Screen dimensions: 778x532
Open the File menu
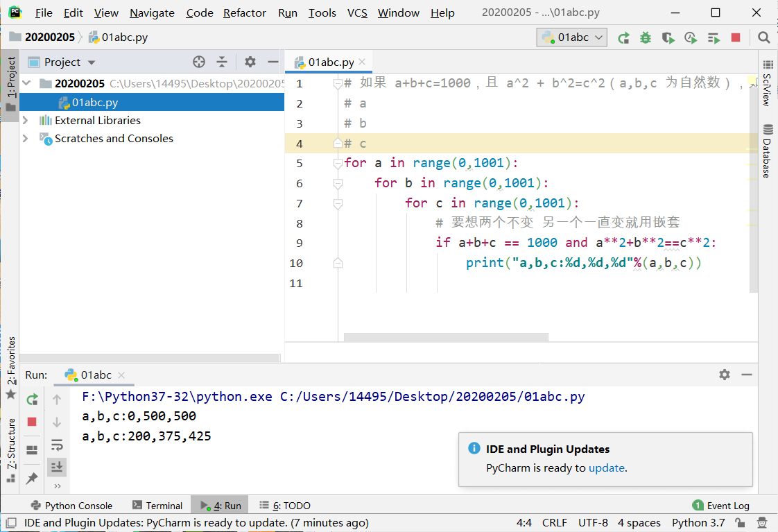(x=44, y=13)
